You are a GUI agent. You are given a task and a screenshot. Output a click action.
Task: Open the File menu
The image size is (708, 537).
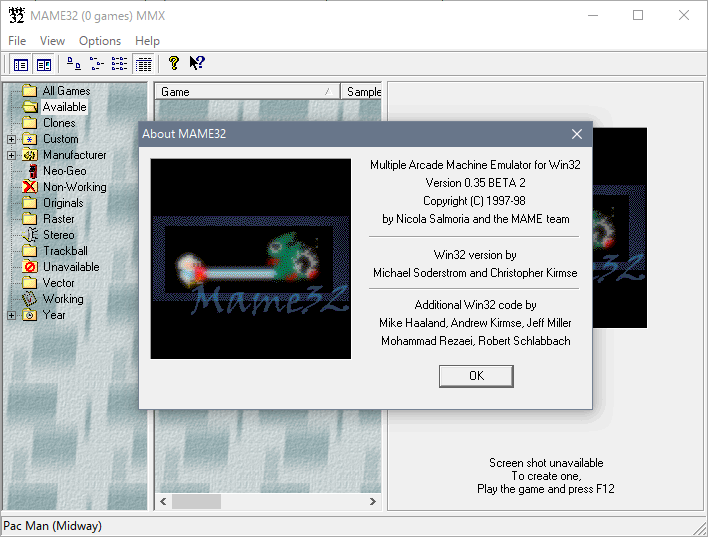[x=17, y=41]
